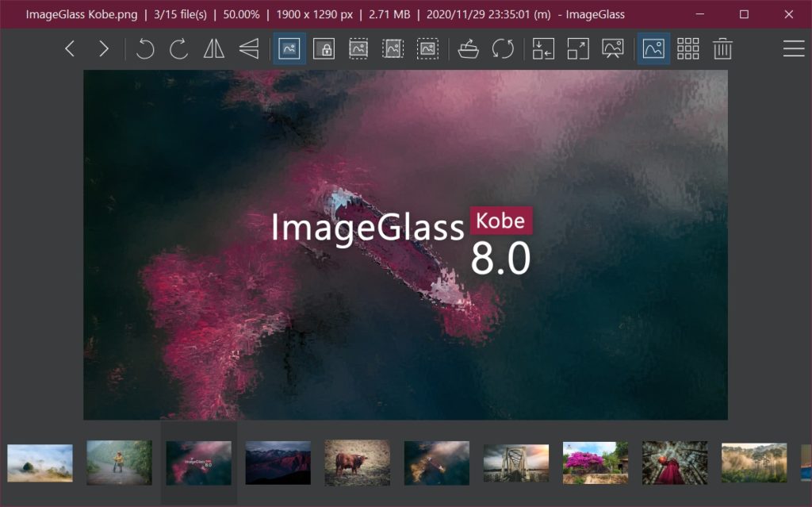Enter full screen mode

tap(578, 48)
